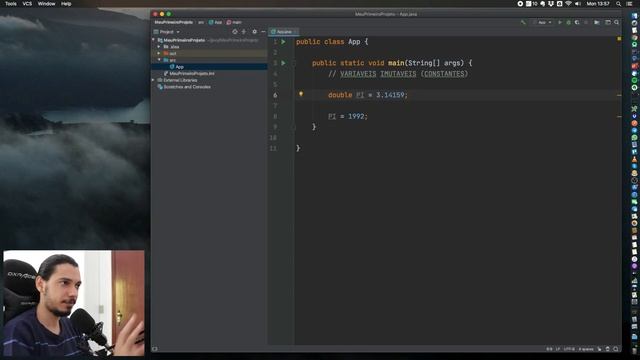Click the webcam video overlay
Screen dimensions: 640x360
[73, 303]
